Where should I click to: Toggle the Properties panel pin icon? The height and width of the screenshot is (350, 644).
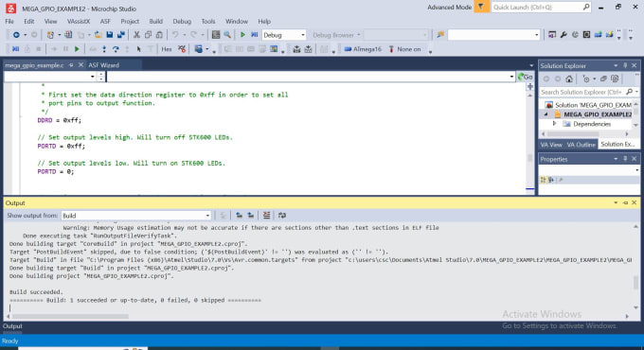coord(625,159)
